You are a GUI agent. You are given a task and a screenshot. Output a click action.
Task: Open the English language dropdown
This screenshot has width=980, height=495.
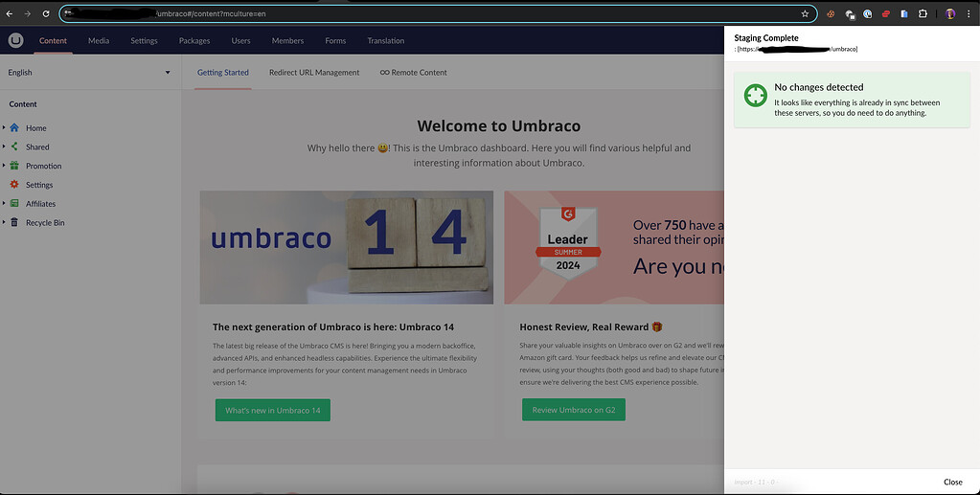(x=89, y=73)
